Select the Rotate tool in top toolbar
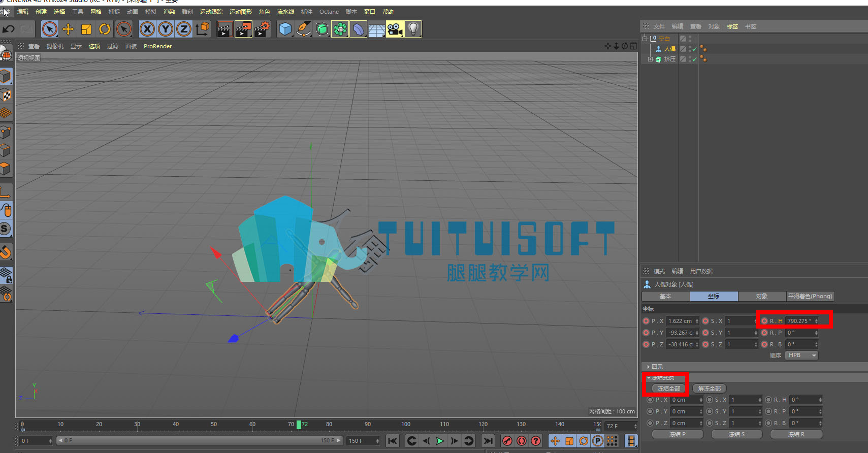This screenshot has width=868, height=453. [x=105, y=29]
